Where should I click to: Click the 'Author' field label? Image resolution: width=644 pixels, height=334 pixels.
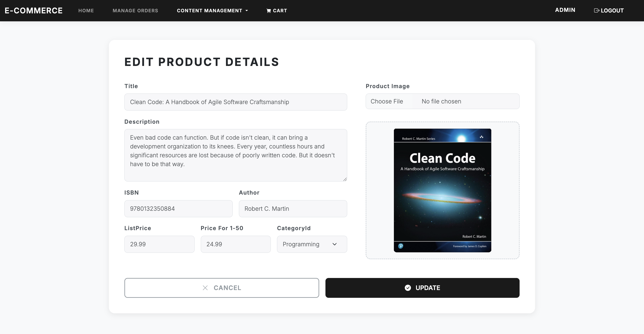[x=249, y=193]
